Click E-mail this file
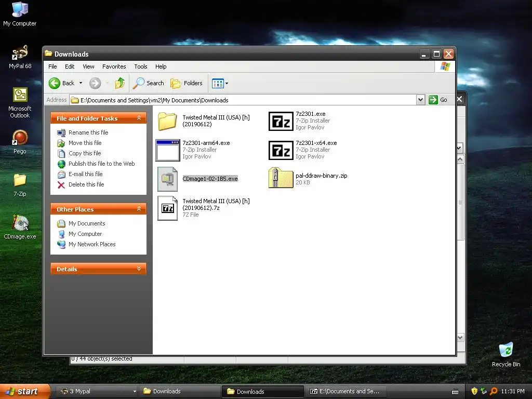The height and width of the screenshot is (399, 532). [x=86, y=174]
